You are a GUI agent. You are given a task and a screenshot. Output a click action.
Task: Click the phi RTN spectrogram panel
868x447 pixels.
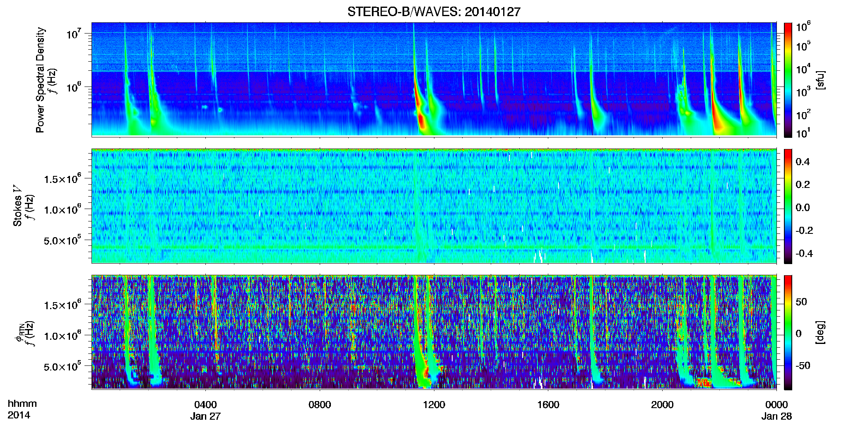pos(434,332)
